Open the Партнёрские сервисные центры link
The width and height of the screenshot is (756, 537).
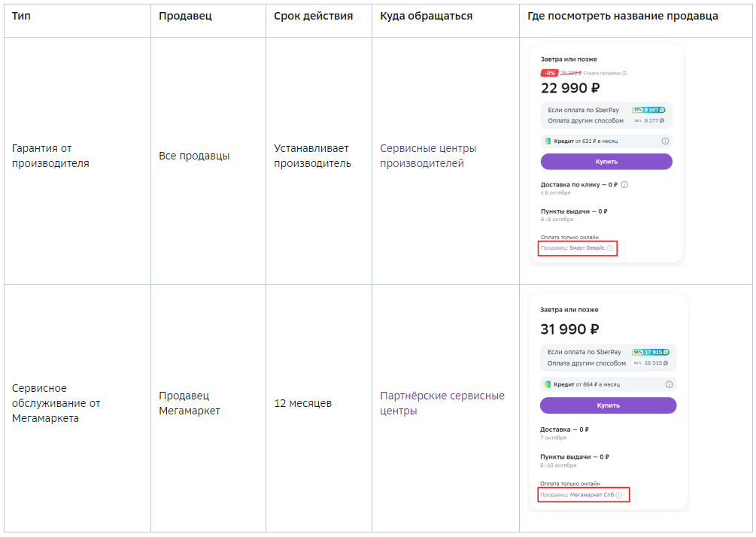[x=442, y=403]
